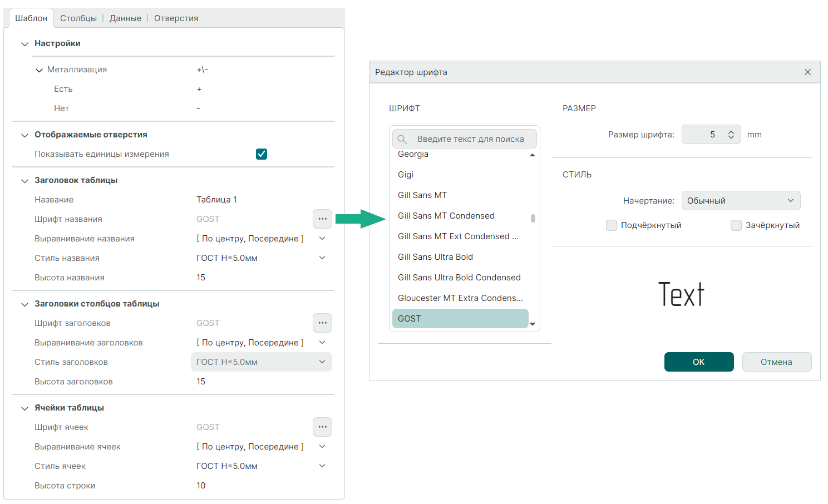Collapse the Настройки section
828x504 pixels.
[24, 44]
